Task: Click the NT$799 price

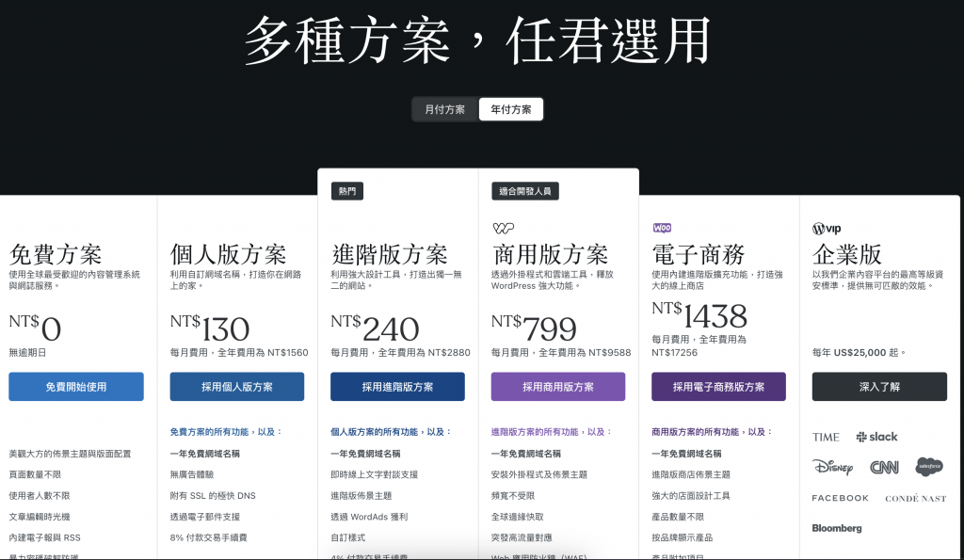Action: click(535, 328)
